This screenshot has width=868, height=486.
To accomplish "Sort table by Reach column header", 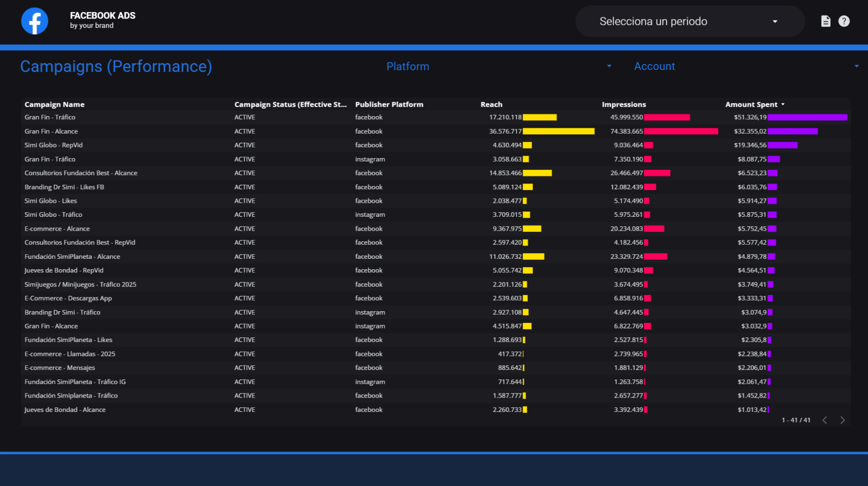I will [x=491, y=104].
